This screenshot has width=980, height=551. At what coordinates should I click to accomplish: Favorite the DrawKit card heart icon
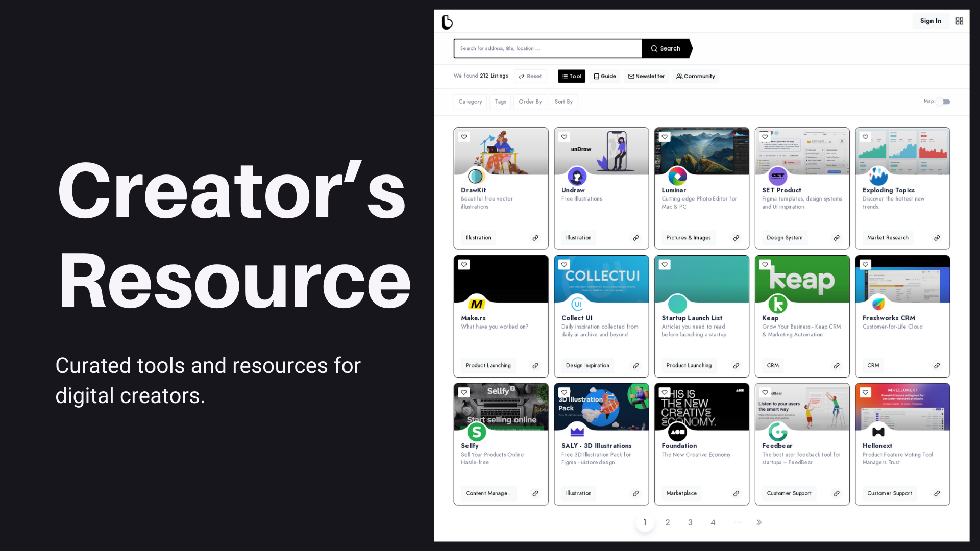464,137
